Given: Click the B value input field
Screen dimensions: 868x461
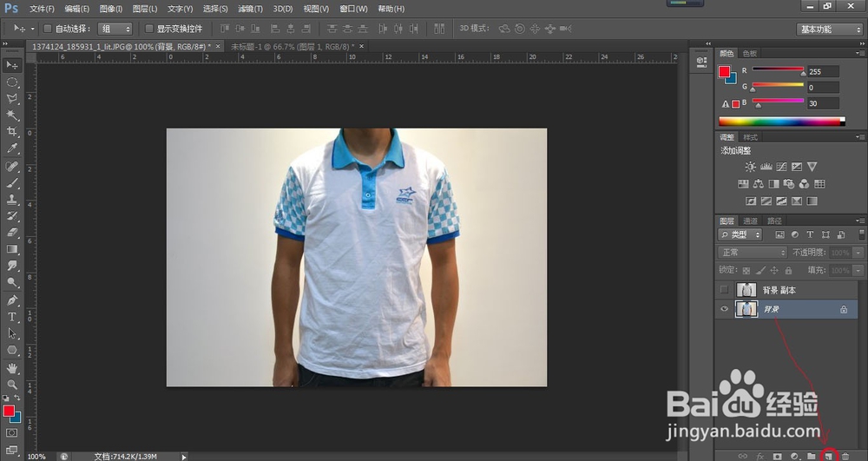Looking at the screenshot, I should (823, 103).
